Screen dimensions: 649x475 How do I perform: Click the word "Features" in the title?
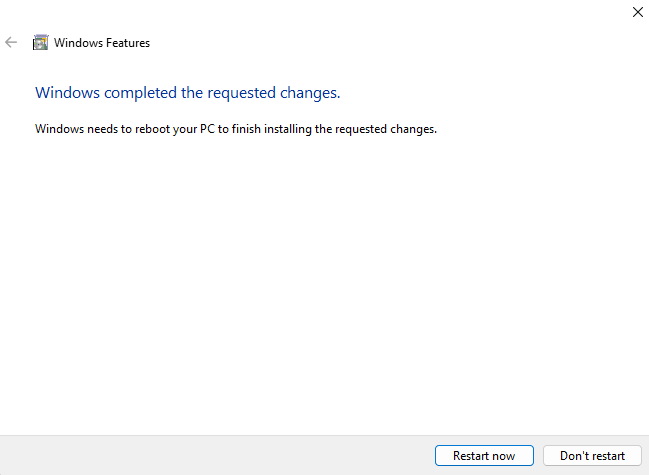(x=126, y=43)
